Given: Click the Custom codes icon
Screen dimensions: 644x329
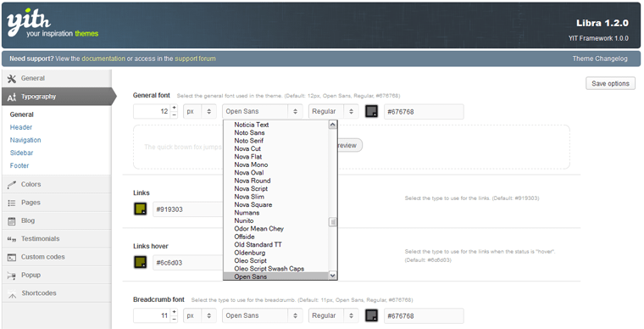Looking at the screenshot, I should point(12,257).
